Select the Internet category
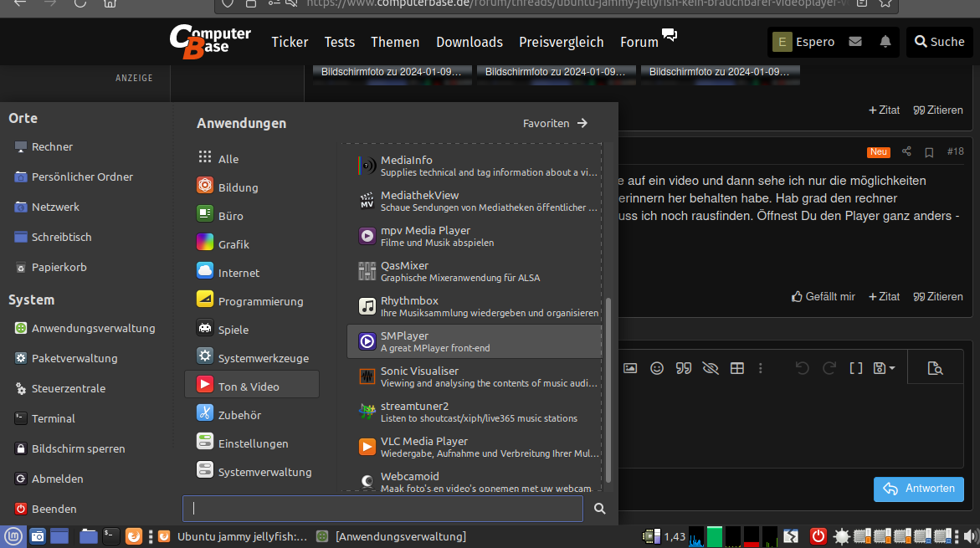The image size is (980, 548). click(x=252, y=273)
